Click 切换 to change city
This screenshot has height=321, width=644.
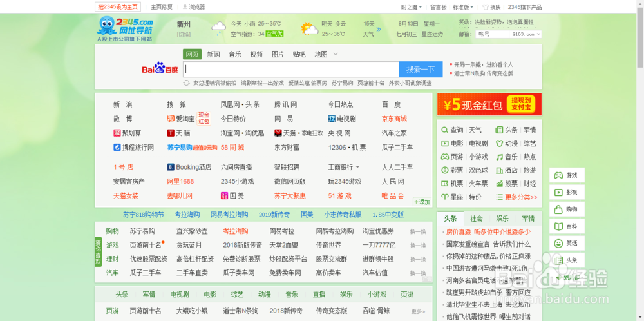click(184, 35)
